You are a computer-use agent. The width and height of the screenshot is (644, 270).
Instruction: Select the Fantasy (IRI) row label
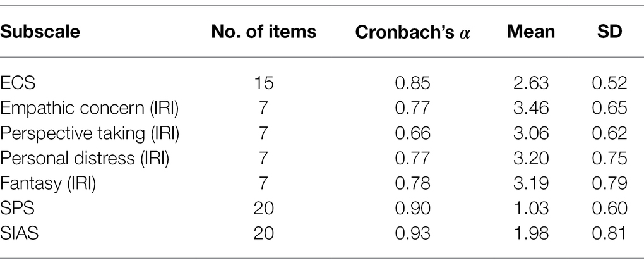[x=48, y=183]
